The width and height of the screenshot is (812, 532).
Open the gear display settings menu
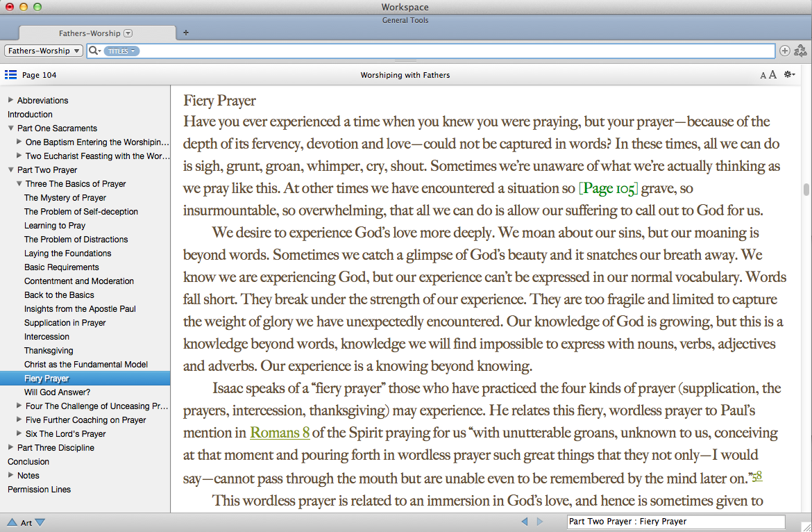point(789,74)
